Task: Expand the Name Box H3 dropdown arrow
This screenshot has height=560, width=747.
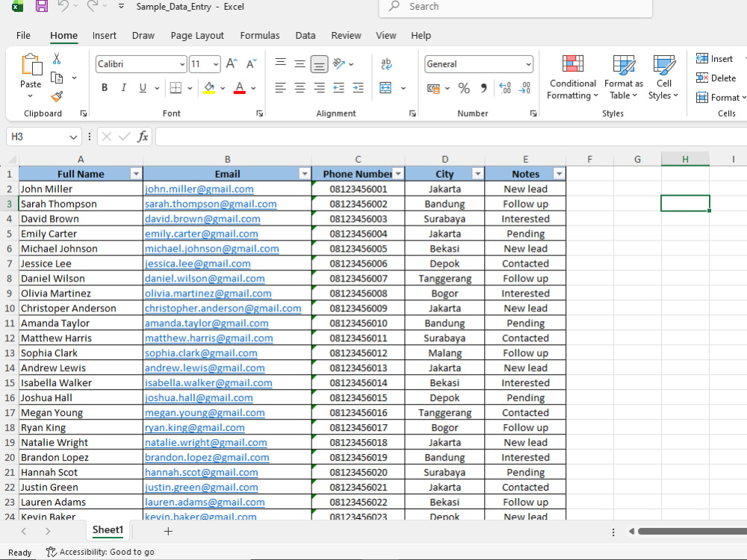Action: (x=73, y=137)
